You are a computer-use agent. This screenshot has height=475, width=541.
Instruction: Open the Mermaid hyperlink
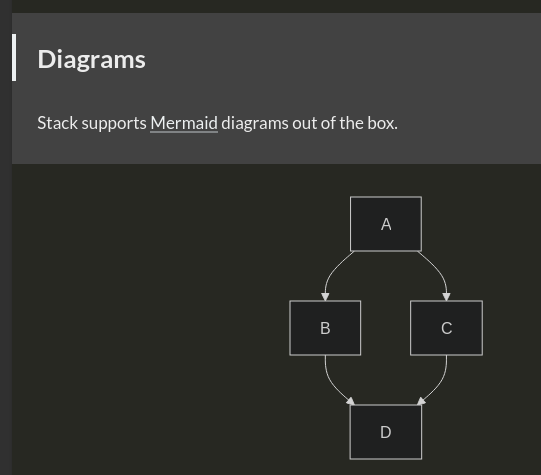click(x=184, y=123)
